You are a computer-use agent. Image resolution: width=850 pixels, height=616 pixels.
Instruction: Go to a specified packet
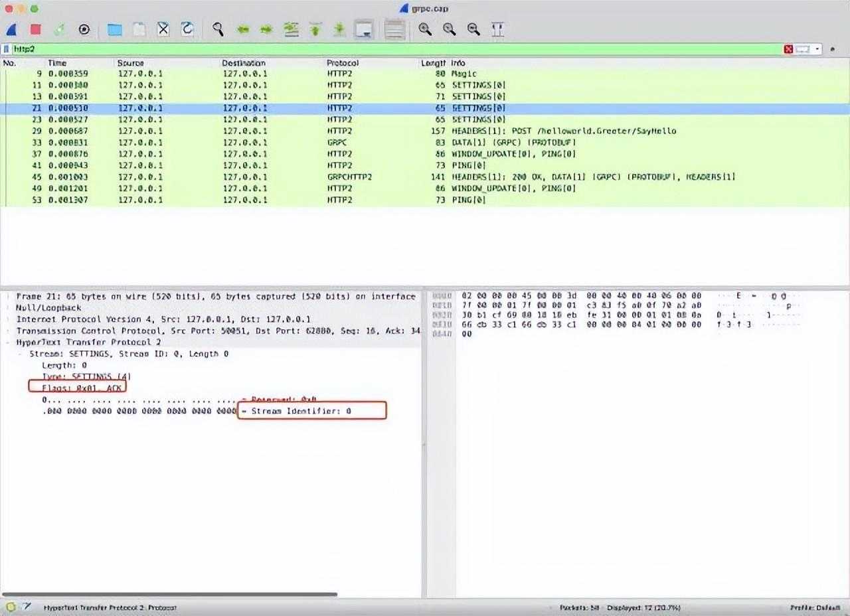click(291, 29)
